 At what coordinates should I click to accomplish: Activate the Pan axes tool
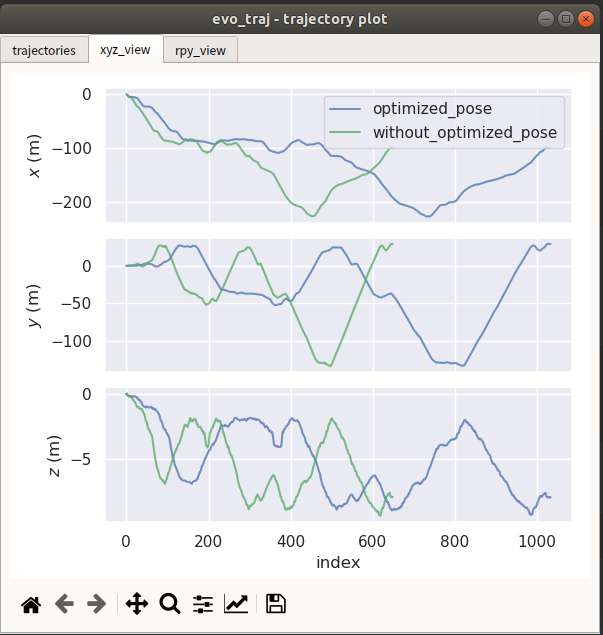pyautogui.click(x=137, y=603)
